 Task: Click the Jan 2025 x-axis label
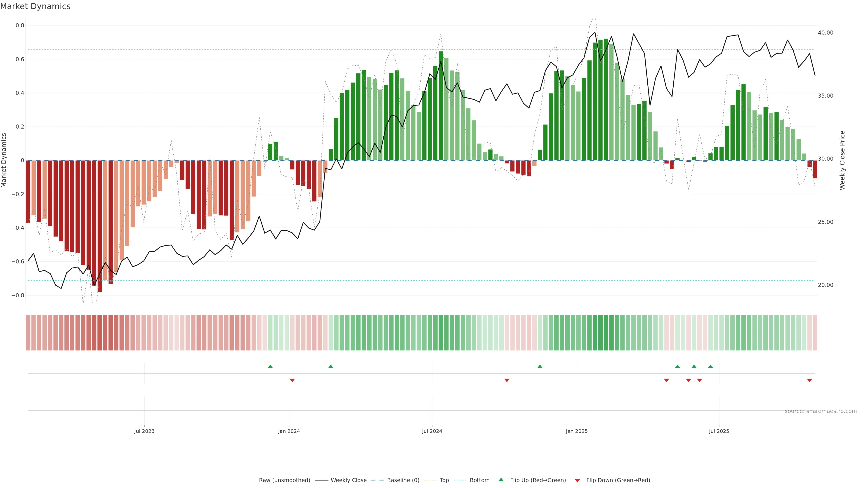(x=577, y=431)
